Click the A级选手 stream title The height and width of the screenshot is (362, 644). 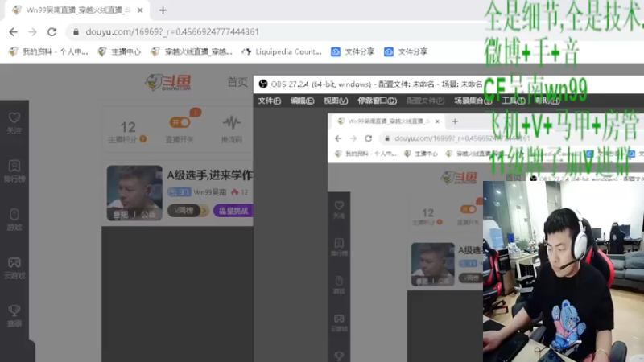click(209, 175)
